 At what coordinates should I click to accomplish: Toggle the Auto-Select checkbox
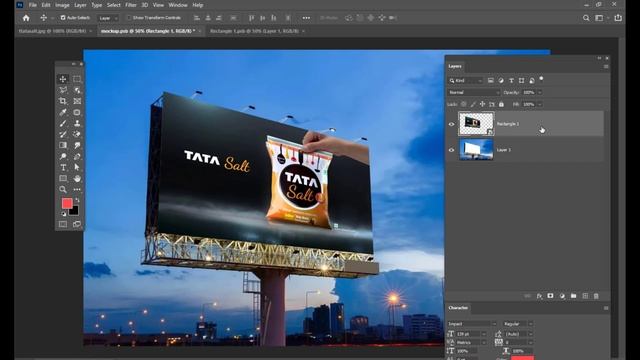[x=63, y=18]
